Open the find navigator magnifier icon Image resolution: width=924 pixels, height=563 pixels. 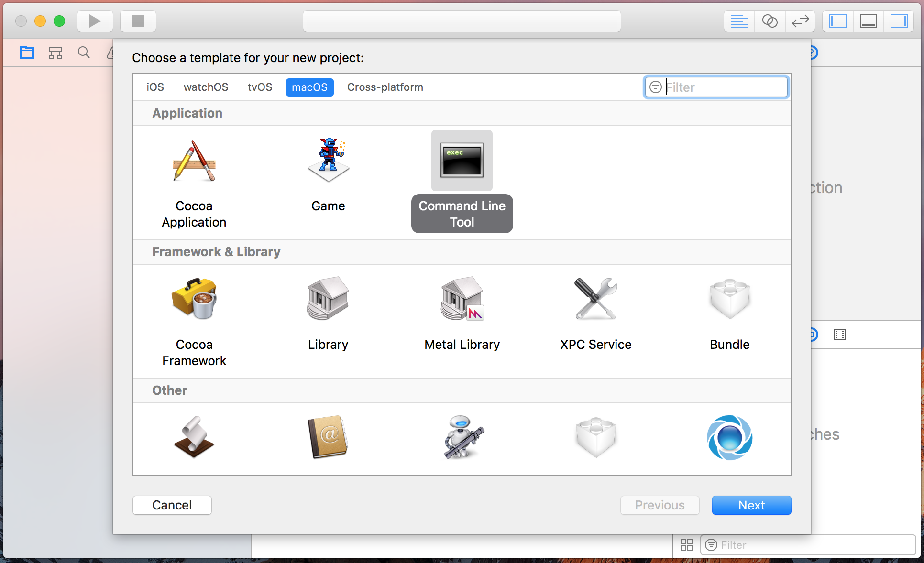tap(84, 53)
